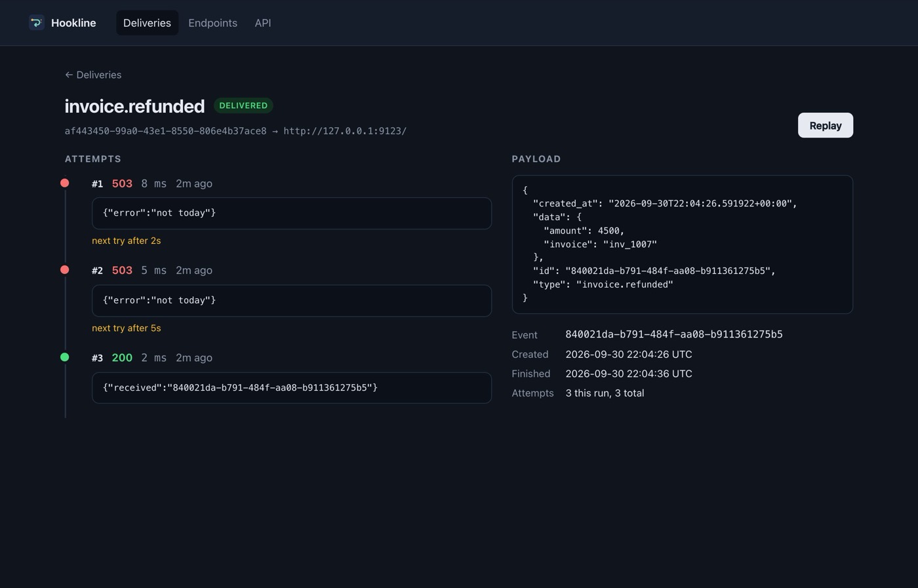This screenshot has height=588, width=918.
Task: Click "3 this run, 3 total" value
Action: 605,393
